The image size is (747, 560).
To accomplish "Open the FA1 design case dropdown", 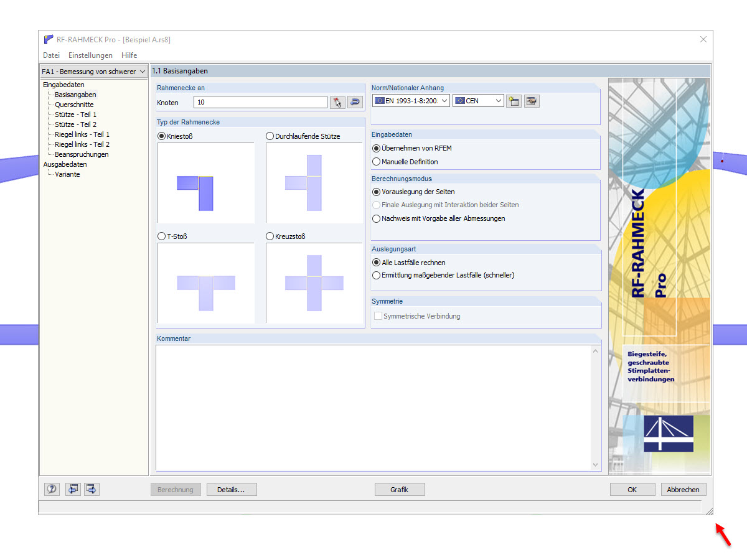I will (142, 72).
